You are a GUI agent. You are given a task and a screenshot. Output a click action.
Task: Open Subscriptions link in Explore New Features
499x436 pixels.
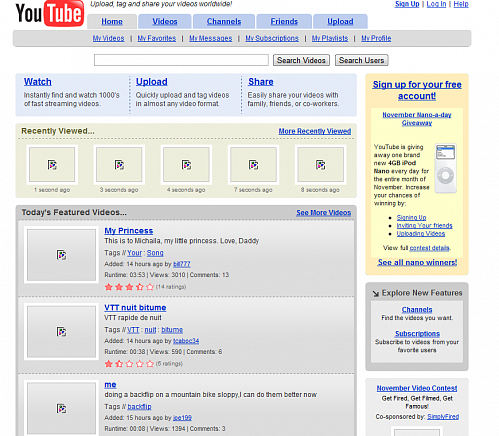(417, 334)
